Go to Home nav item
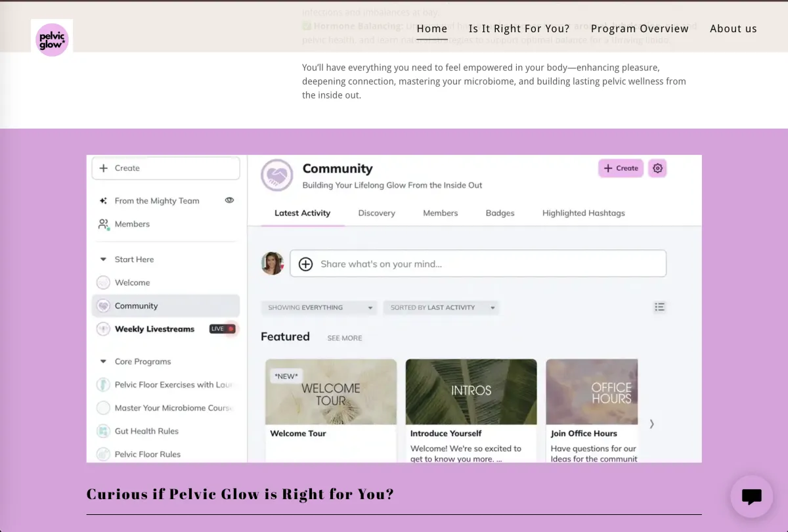788x532 pixels. [x=432, y=28]
